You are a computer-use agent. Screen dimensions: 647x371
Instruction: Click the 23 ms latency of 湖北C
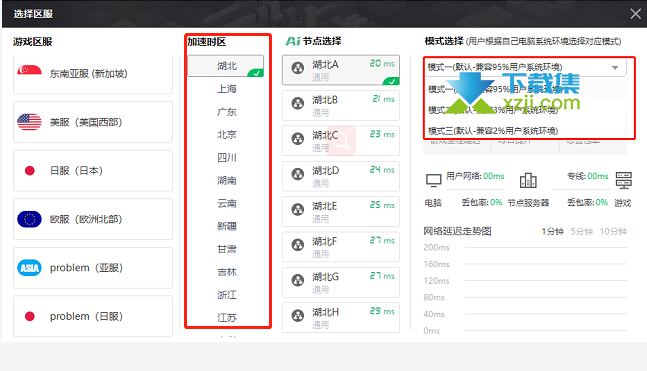(x=382, y=134)
